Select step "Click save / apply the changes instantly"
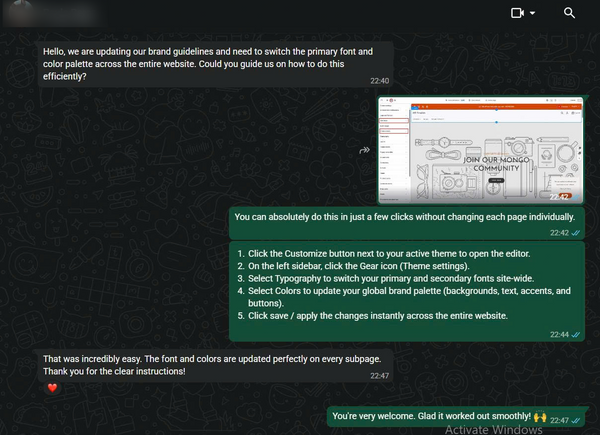 (378, 316)
